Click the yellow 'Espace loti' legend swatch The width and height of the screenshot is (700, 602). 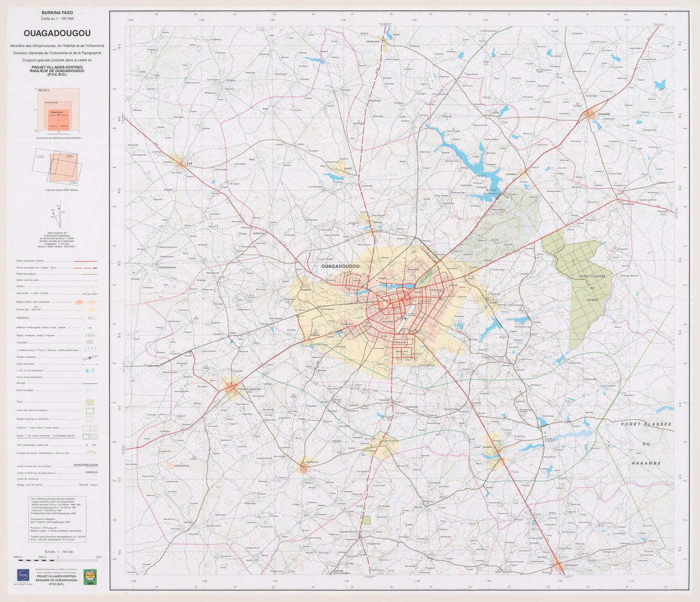(x=91, y=310)
